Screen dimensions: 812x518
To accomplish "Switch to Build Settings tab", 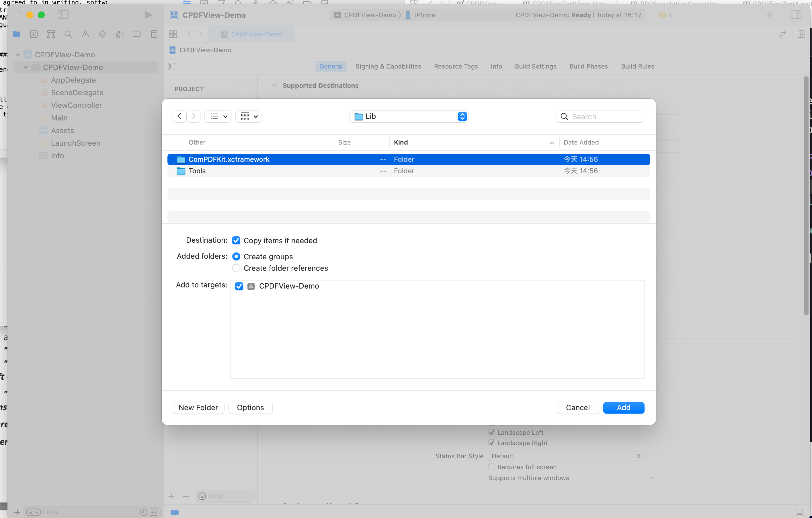I will click(536, 67).
